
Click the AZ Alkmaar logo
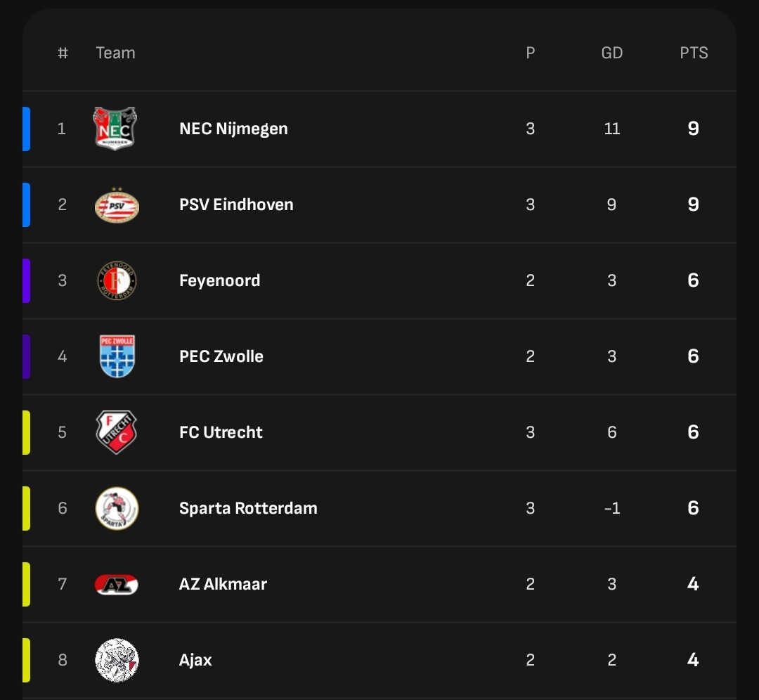[x=117, y=584]
